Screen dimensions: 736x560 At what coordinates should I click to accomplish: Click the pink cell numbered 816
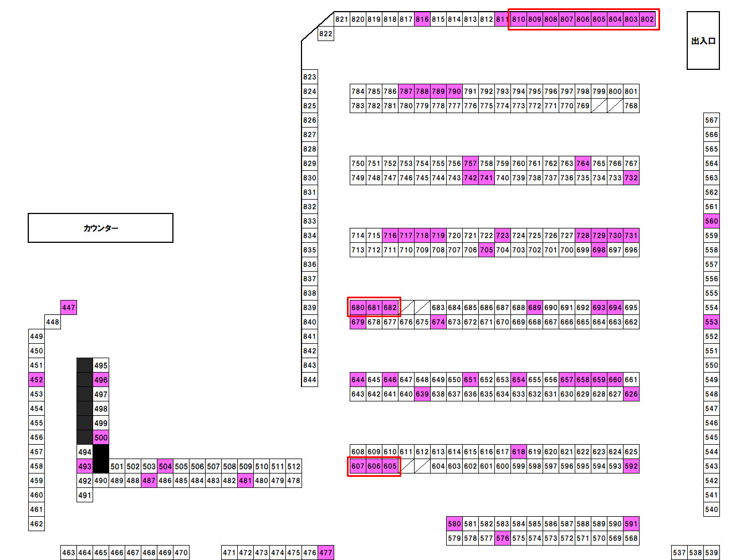(422, 19)
